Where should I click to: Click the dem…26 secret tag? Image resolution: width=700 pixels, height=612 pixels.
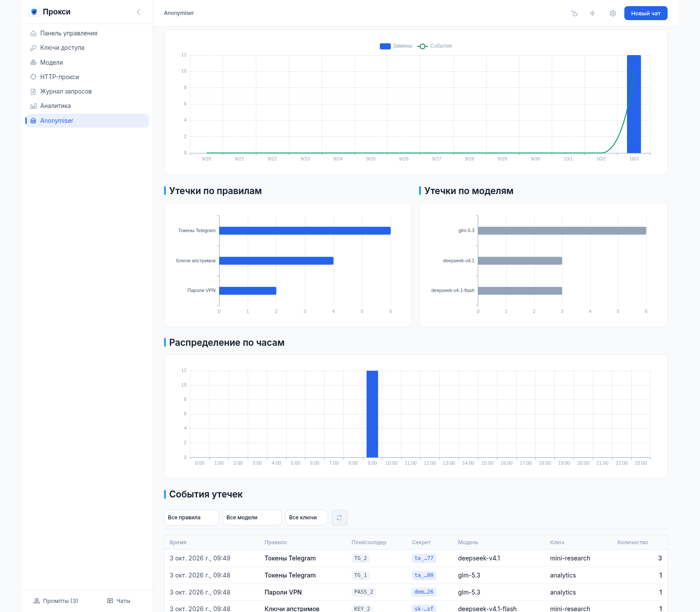(424, 592)
